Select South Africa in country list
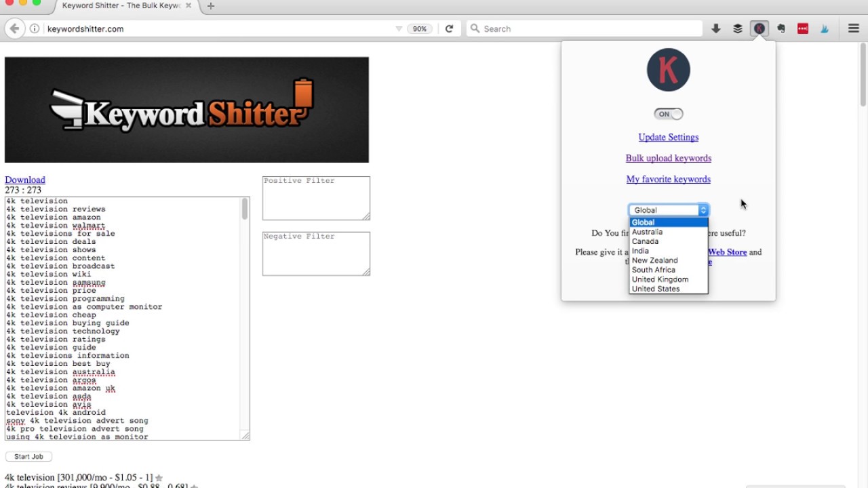868x488 pixels. [669, 270]
